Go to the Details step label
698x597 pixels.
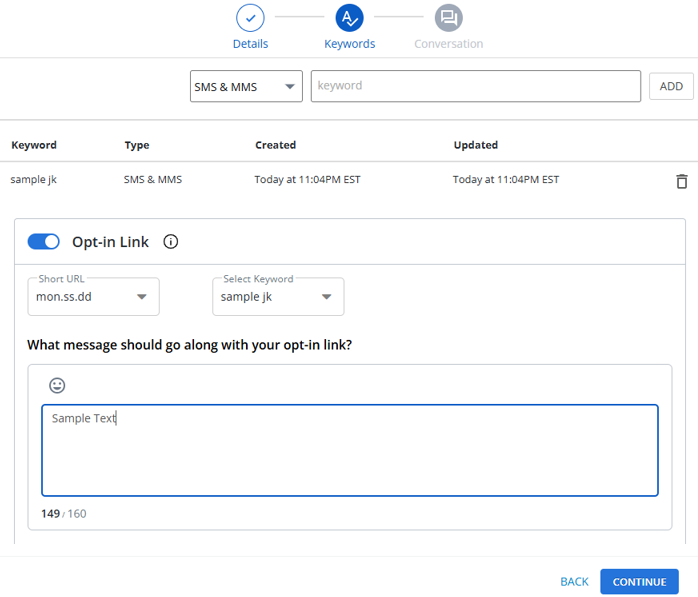coord(250,44)
